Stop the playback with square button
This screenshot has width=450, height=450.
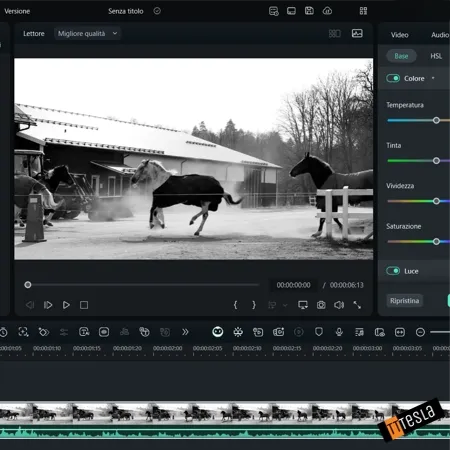click(84, 305)
